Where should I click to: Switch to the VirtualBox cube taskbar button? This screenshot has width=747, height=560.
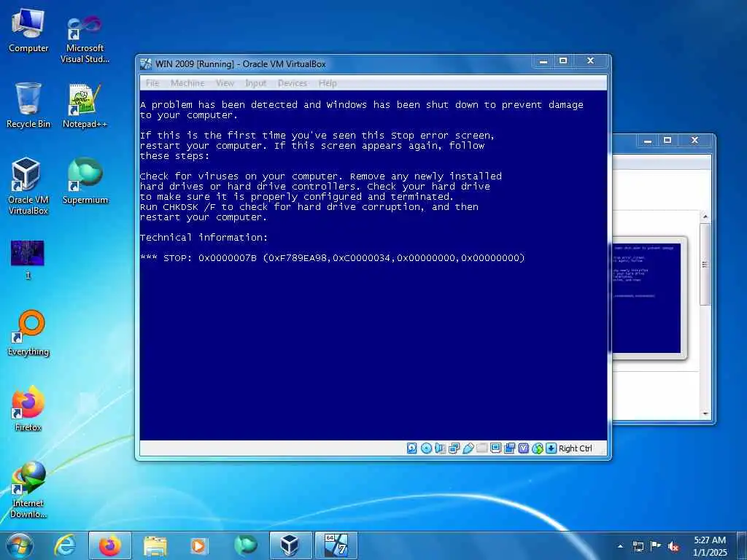290,545
